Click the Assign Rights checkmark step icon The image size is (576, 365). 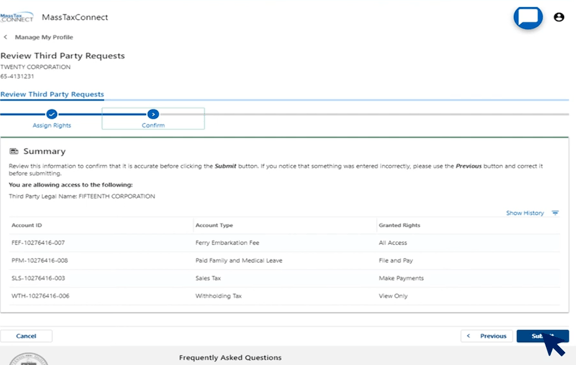tap(52, 114)
